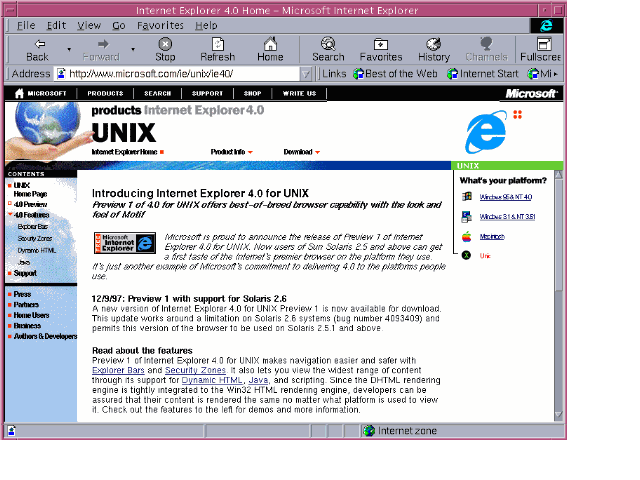Open the Go menu
Viewport: 640px width, 480px height.
(x=119, y=26)
